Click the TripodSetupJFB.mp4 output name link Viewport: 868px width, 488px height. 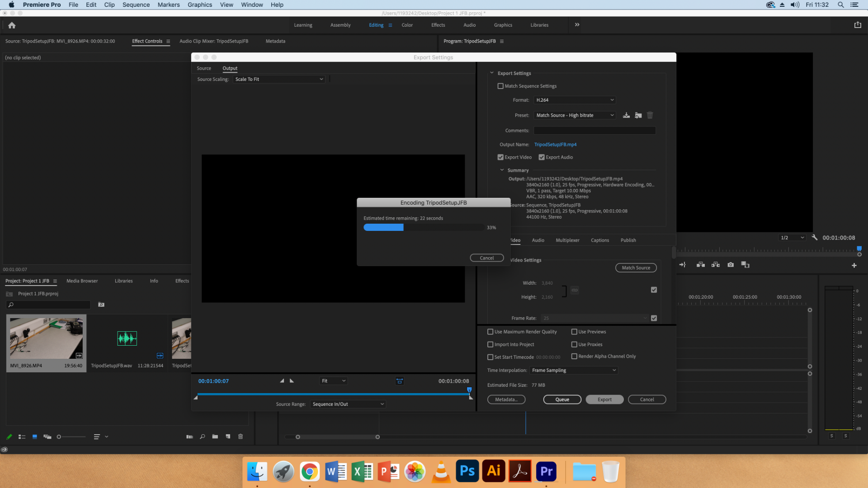pyautogui.click(x=555, y=144)
